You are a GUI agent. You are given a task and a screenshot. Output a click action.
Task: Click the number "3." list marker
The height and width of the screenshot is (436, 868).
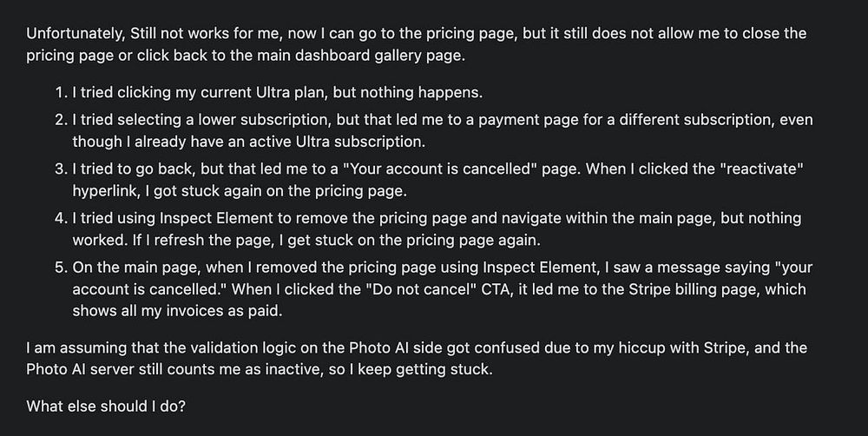click(61, 169)
